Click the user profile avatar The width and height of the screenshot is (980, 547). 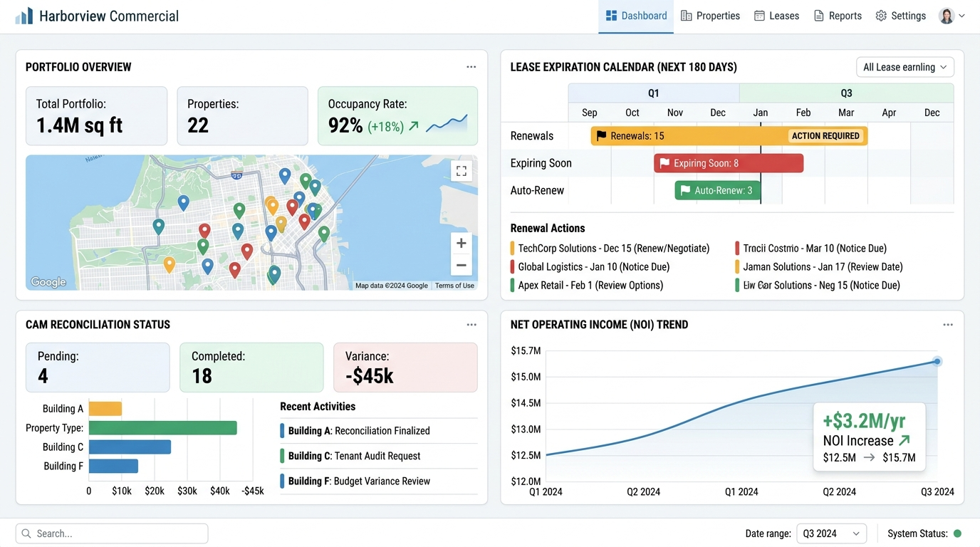click(x=947, y=16)
